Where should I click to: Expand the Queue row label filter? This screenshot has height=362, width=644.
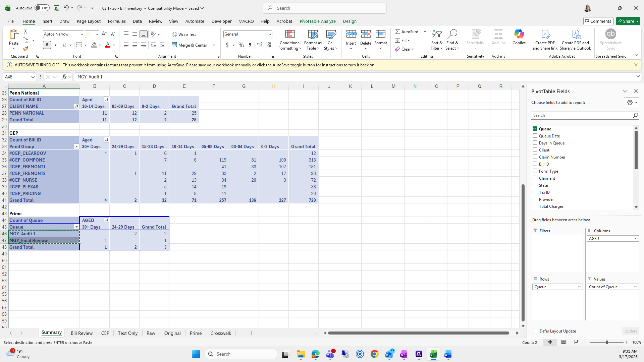tap(76, 227)
